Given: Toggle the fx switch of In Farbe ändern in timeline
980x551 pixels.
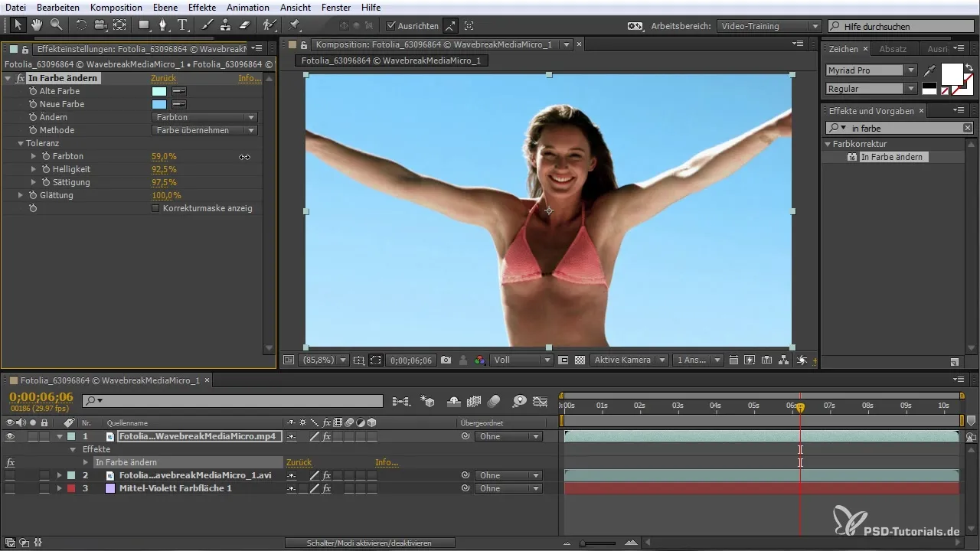Looking at the screenshot, I should tap(11, 462).
